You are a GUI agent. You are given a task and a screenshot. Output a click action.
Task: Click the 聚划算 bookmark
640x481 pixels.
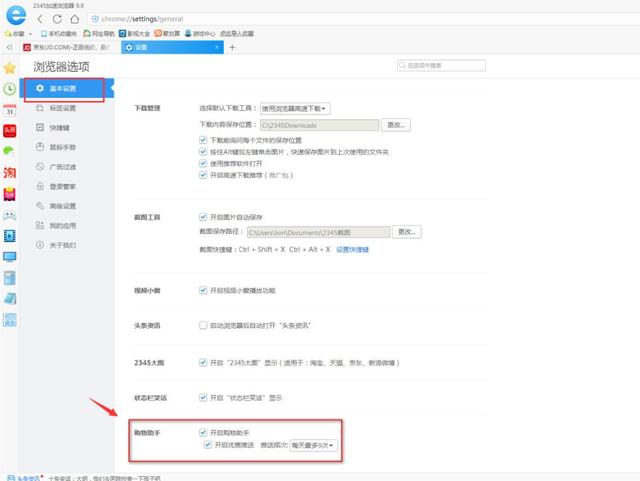coord(167,33)
